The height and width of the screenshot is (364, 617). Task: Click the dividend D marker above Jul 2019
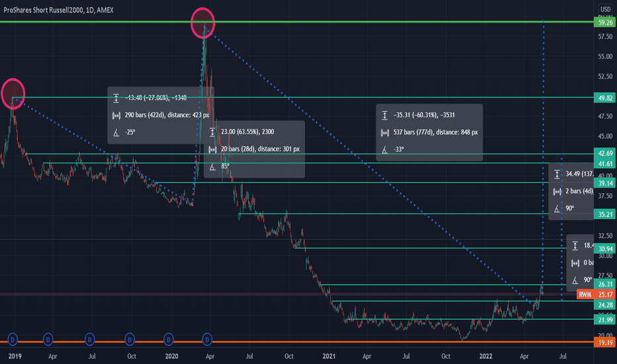tap(90, 340)
